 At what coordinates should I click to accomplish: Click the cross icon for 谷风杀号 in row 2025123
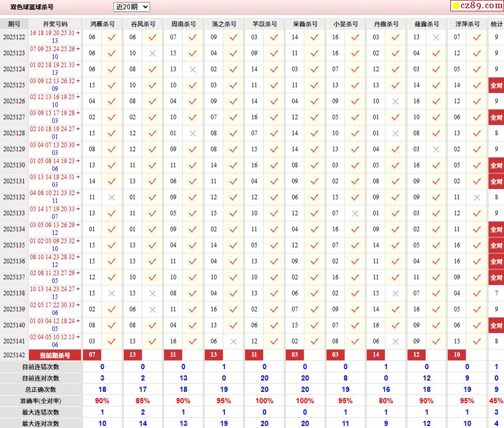click(x=152, y=53)
